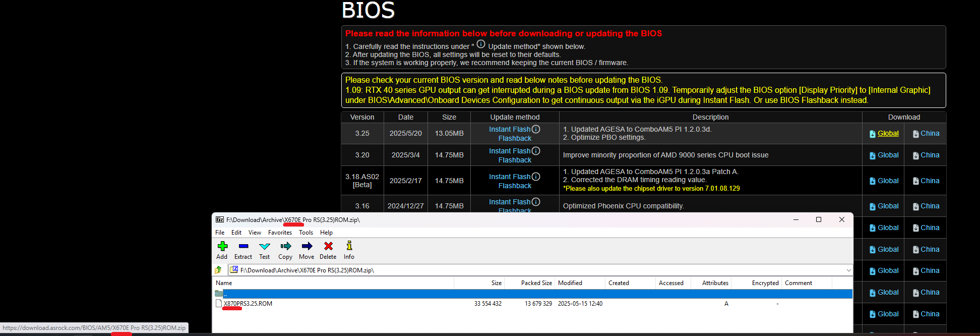Screen dimensions: 980x336
Task: Maximize the 7-Zip window
Action: [x=819, y=219]
